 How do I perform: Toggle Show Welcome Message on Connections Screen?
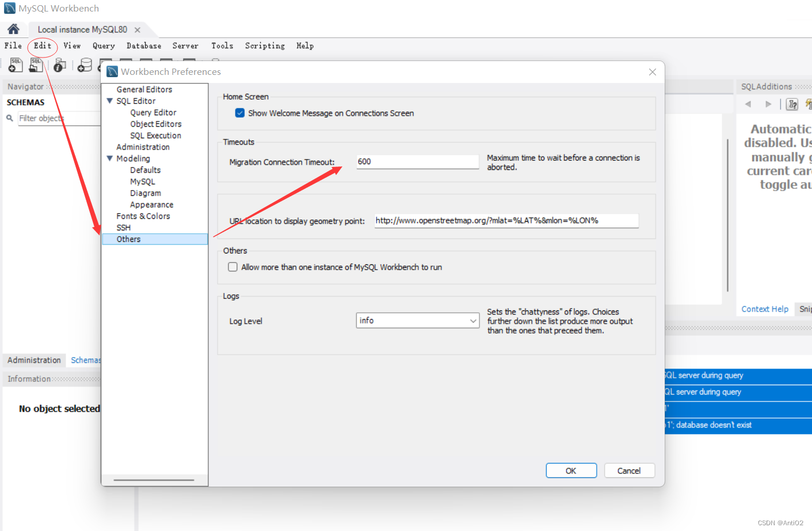tap(240, 113)
